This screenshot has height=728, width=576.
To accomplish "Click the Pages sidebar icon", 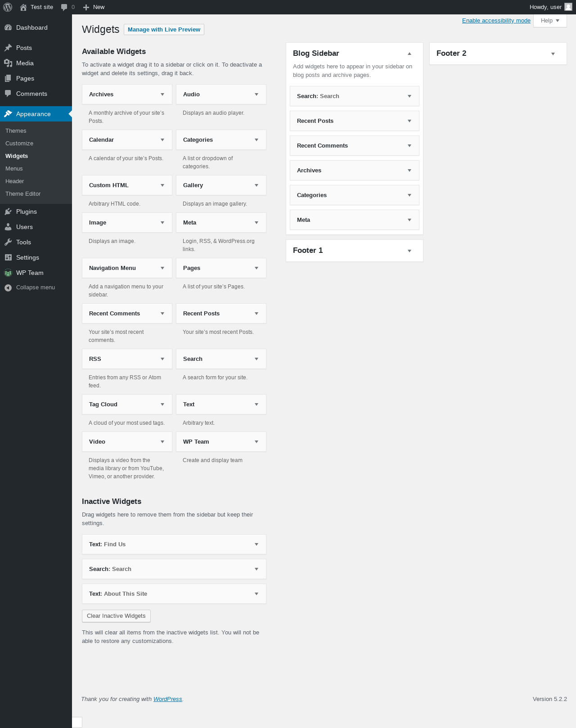I will coord(8,78).
